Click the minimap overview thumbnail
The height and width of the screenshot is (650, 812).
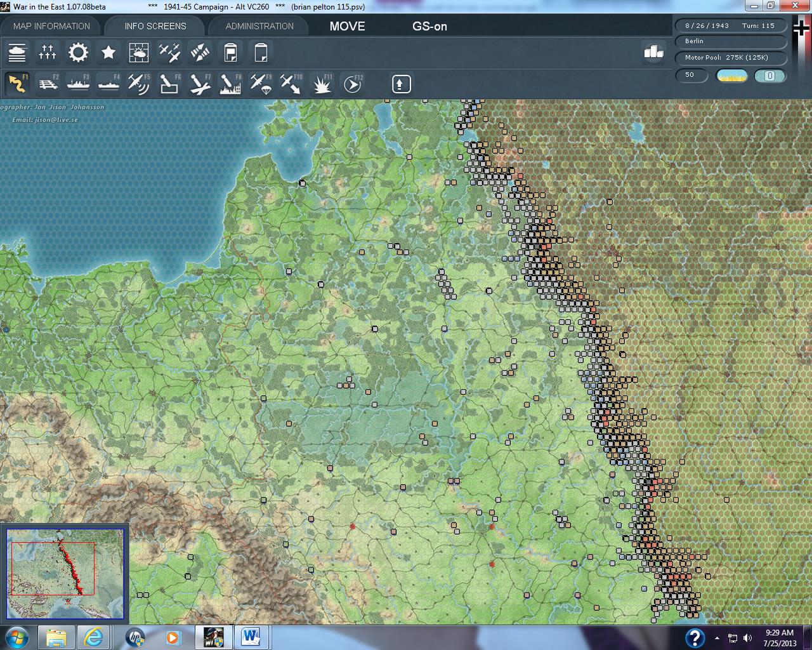pyautogui.click(x=65, y=573)
